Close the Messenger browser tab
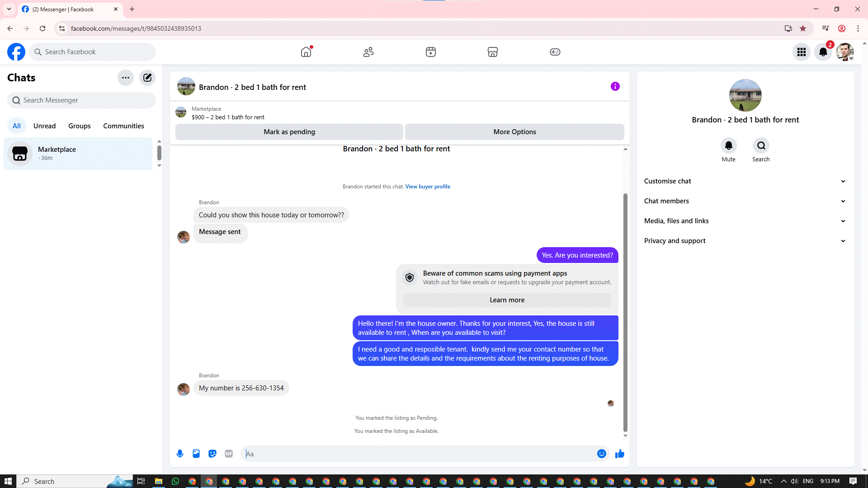The width and height of the screenshot is (868, 488). pyautogui.click(x=116, y=9)
